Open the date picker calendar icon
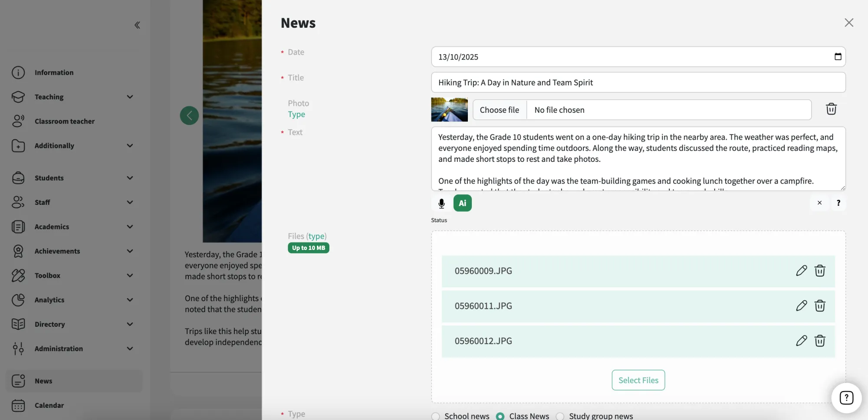868x420 pixels. tap(838, 57)
